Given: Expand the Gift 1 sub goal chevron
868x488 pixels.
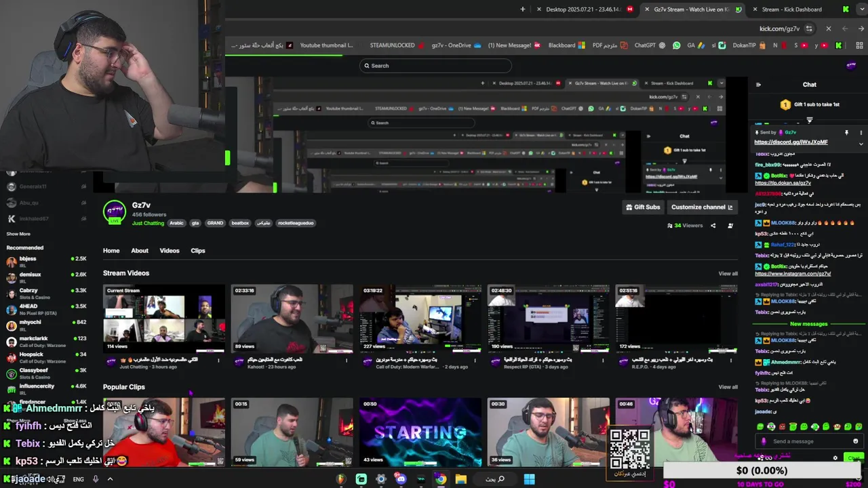Looking at the screenshot, I should point(809,120).
